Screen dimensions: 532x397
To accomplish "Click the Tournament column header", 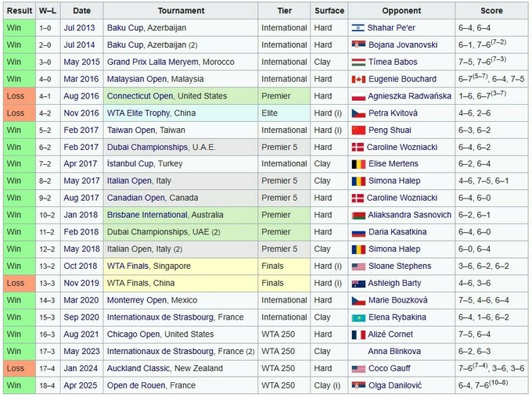I will tap(181, 11).
